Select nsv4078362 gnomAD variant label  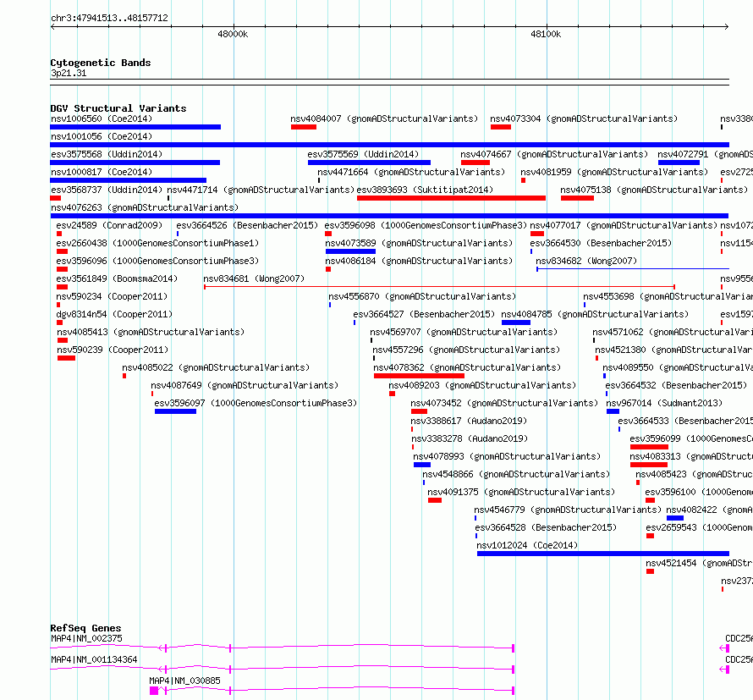[467, 367]
